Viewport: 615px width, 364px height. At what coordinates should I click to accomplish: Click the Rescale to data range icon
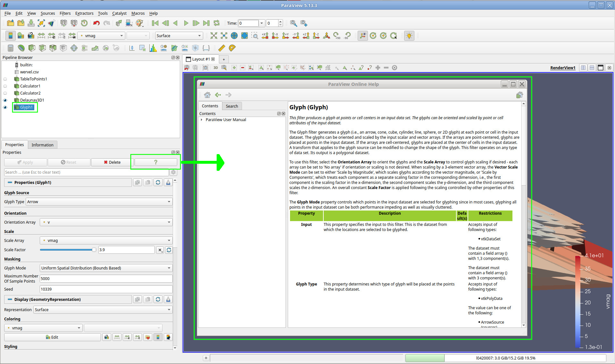(x=41, y=36)
